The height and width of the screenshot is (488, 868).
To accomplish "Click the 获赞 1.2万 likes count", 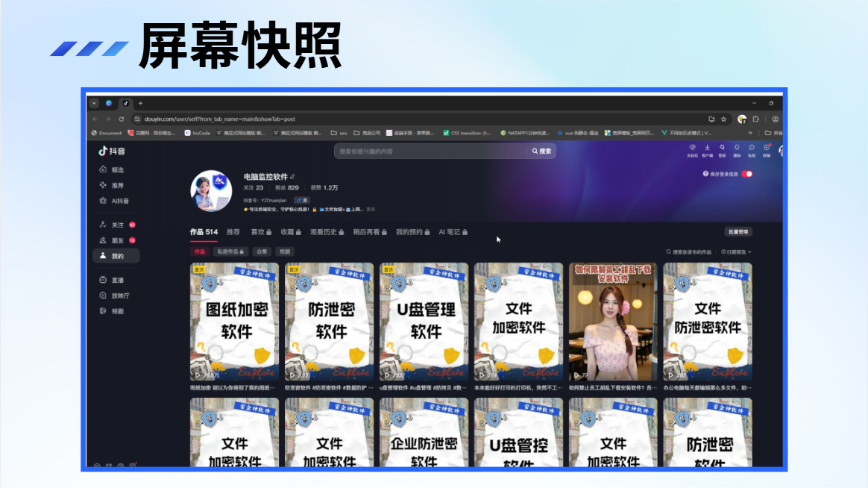I will click(324, 188).
